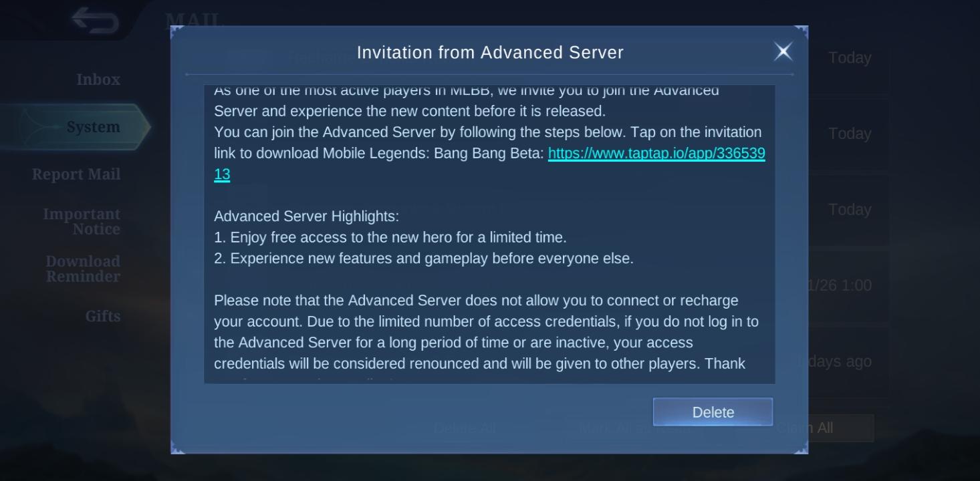The height and width of the screenshot is (481, 980).
Task: Click the Advanced Server Highlights heading
Action: tap(306, 216)
